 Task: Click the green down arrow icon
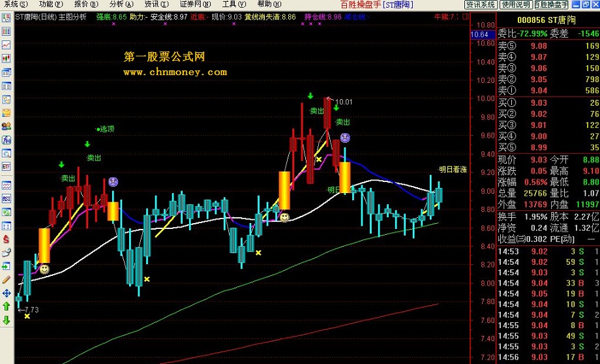[6, 320]
